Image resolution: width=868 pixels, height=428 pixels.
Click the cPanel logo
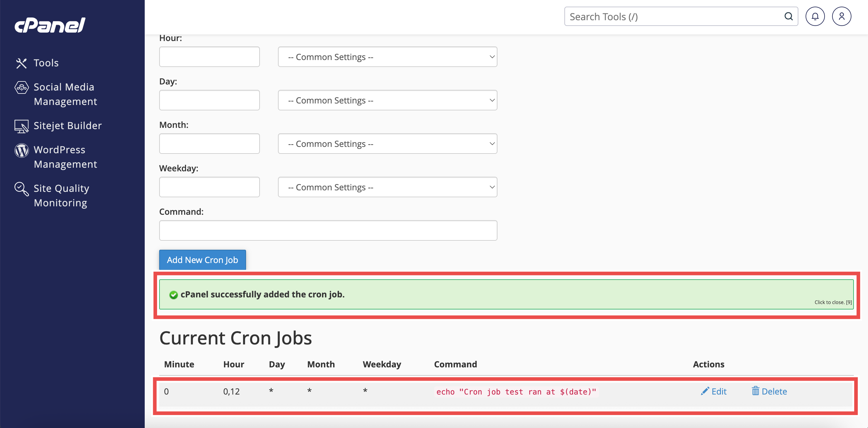tap(50, 25)
